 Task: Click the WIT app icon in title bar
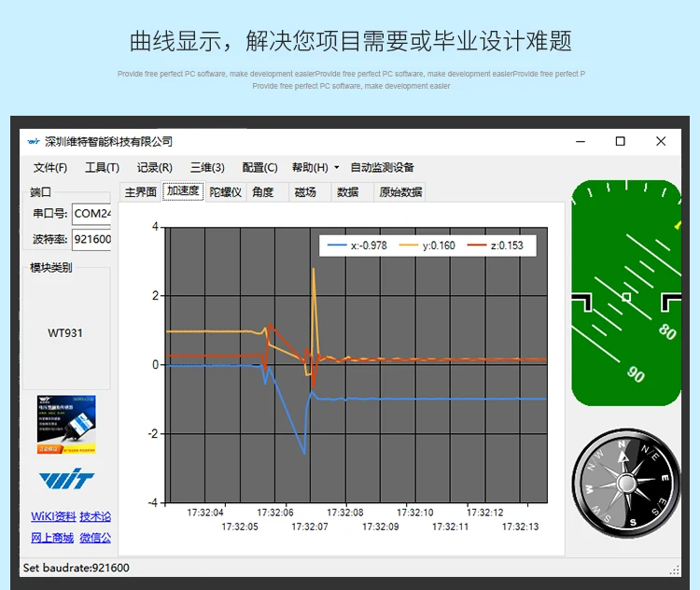pyautogui.click(x=33, y=142)
